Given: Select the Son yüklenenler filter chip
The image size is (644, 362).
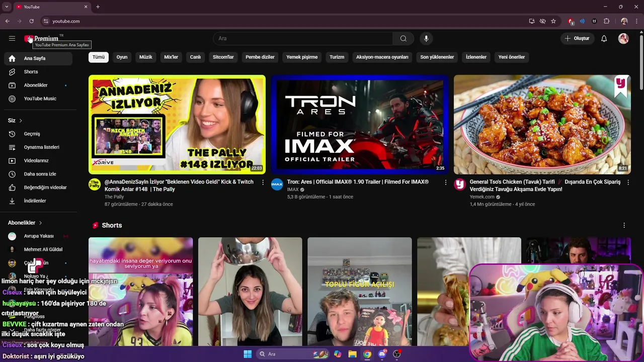Looking at the screenshot, I should point(437,57).
